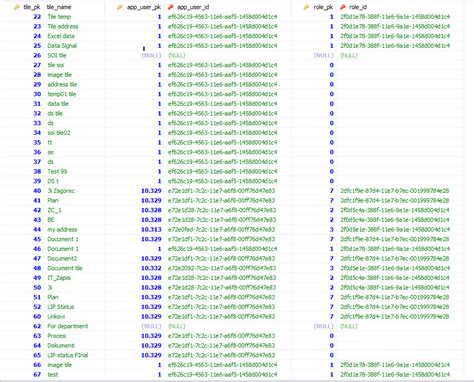
Task: Select the 'Excel data' cell
Action: tap(61, 36)
